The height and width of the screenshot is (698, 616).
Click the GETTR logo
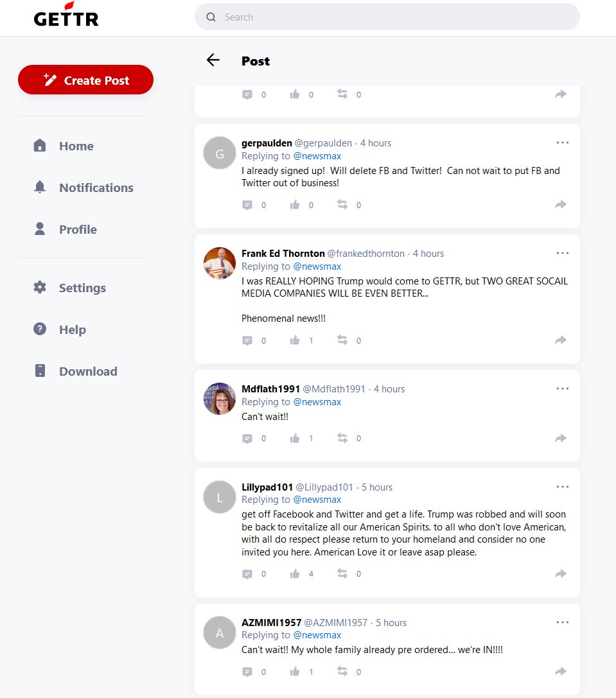coord(66,17)
